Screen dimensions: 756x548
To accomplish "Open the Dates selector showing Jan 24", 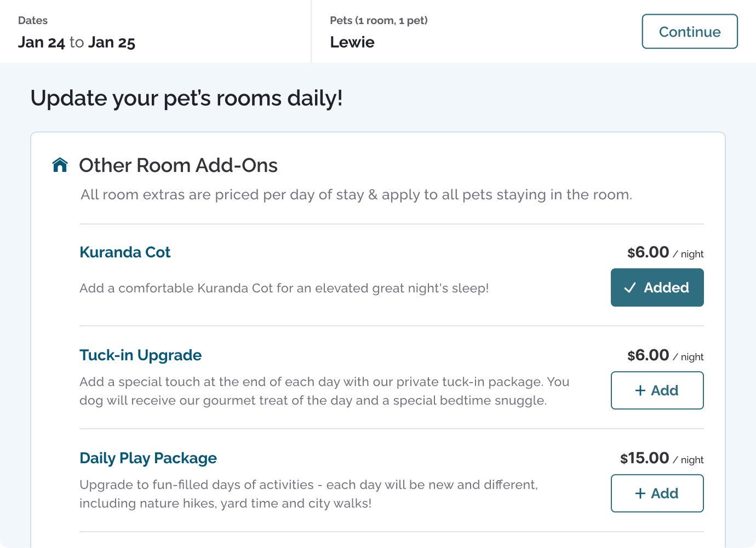I will click(x=156, y=31).
